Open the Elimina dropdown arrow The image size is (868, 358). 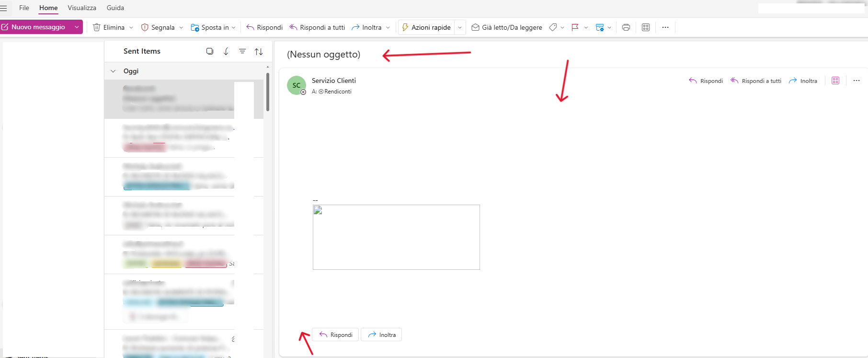point(131,27)
